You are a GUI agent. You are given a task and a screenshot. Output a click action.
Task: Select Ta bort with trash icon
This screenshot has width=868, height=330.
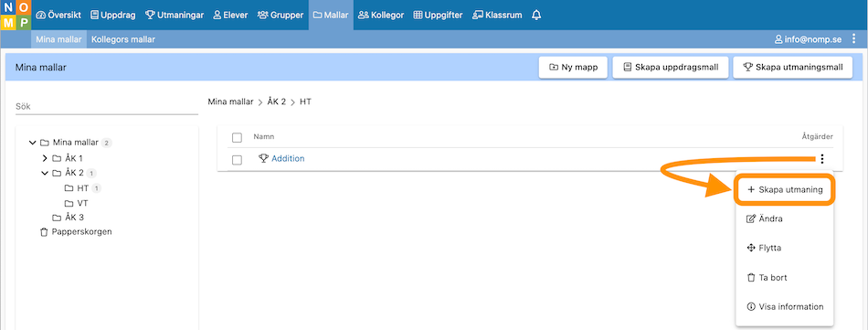tap(767, 277)
